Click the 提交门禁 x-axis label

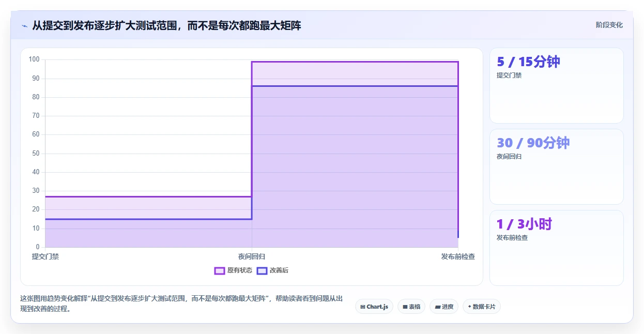[x=45, y=256]
